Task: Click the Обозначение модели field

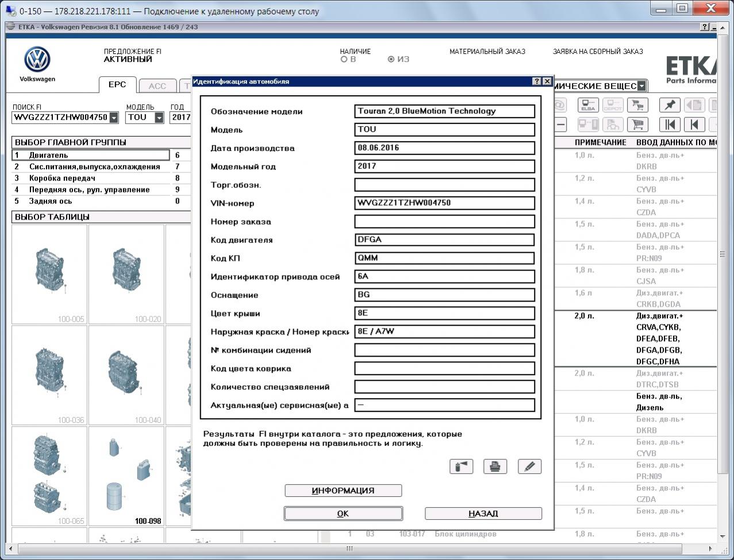Action: click(445, 111)
